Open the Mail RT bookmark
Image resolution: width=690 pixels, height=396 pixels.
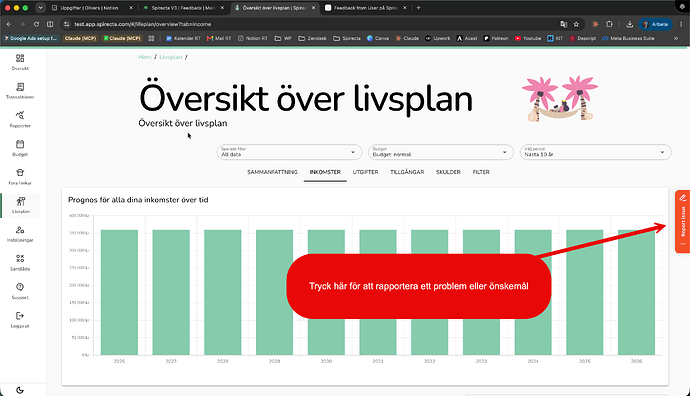219,38
